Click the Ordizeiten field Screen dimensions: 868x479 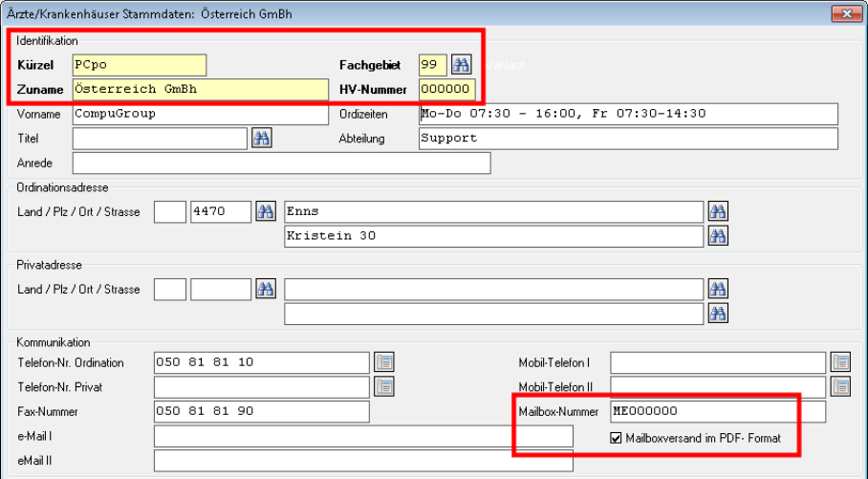point(628,114)
